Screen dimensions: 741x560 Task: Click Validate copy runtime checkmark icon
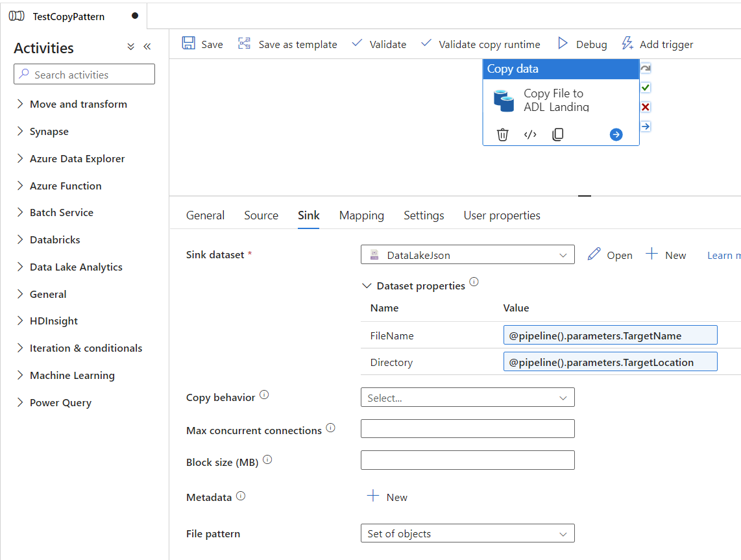point(426,43)
